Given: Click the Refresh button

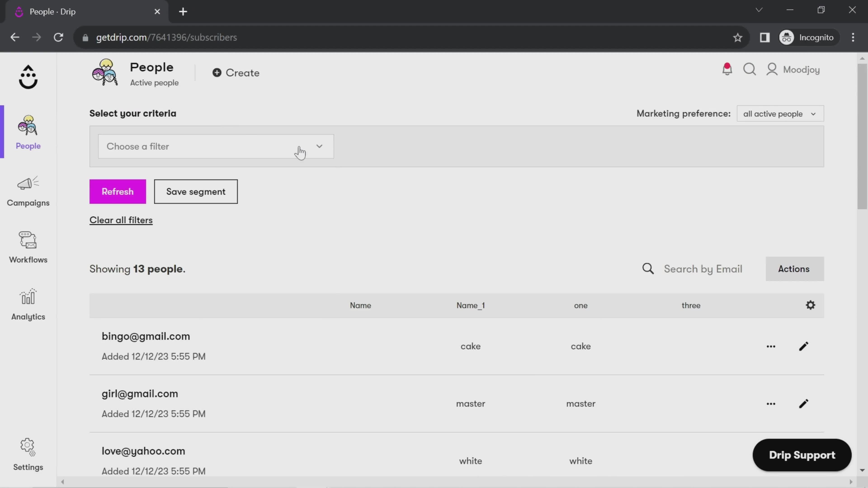Looking at the screenshot, I should click(118, 191).
